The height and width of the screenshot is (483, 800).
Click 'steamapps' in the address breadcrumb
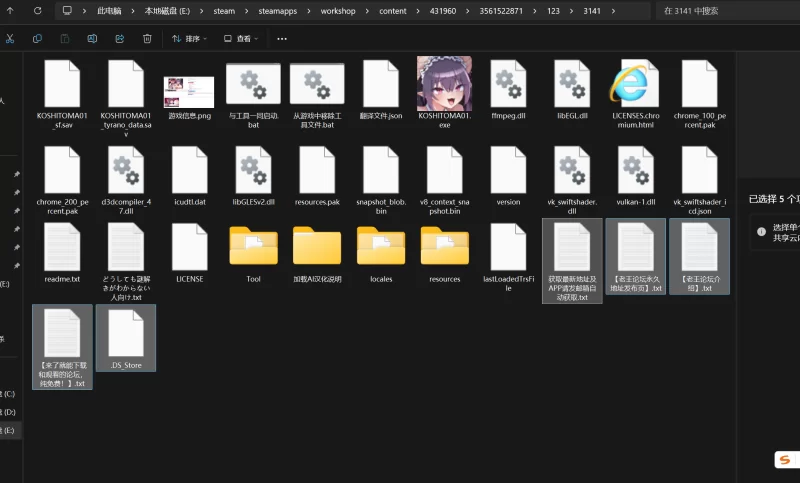click(278, 11)
